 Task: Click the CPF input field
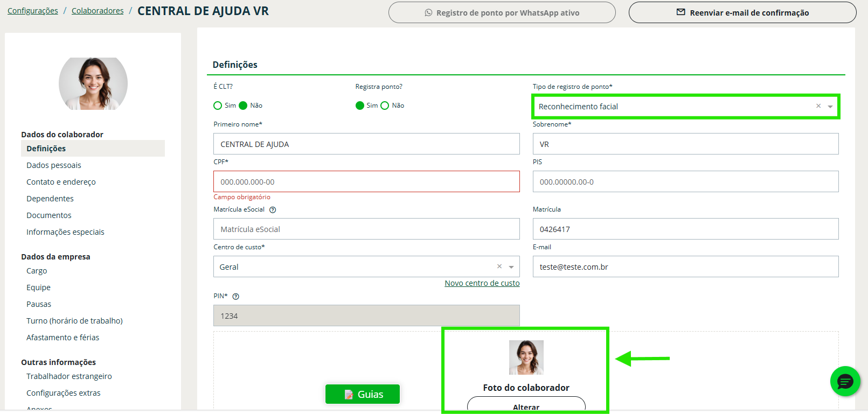[366, 182]
